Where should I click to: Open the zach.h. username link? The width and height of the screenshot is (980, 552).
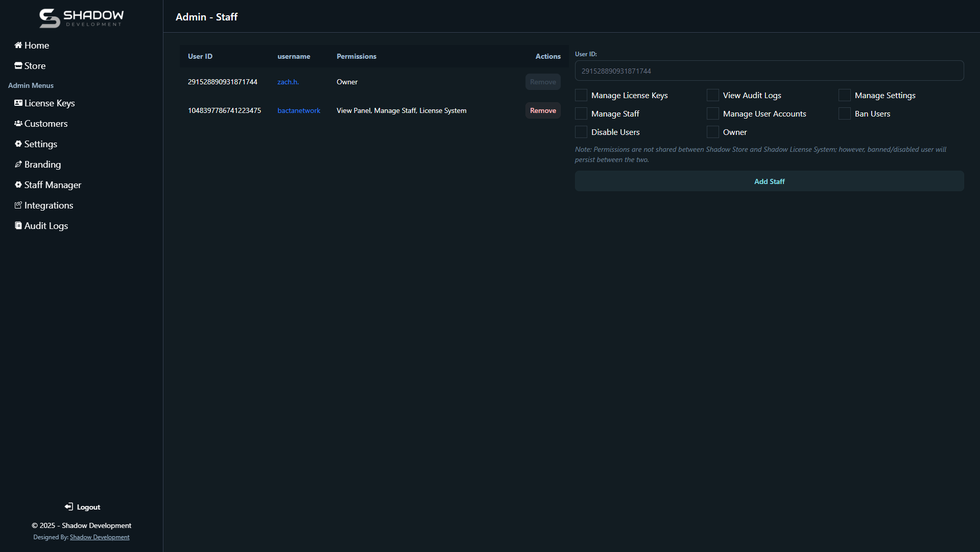click(288, 82)
